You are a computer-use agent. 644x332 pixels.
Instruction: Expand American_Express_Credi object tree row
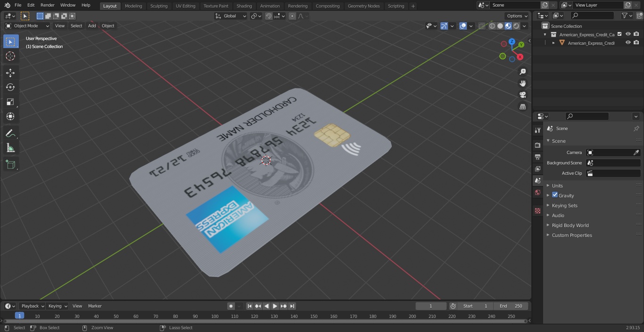(x=553, y=43)
